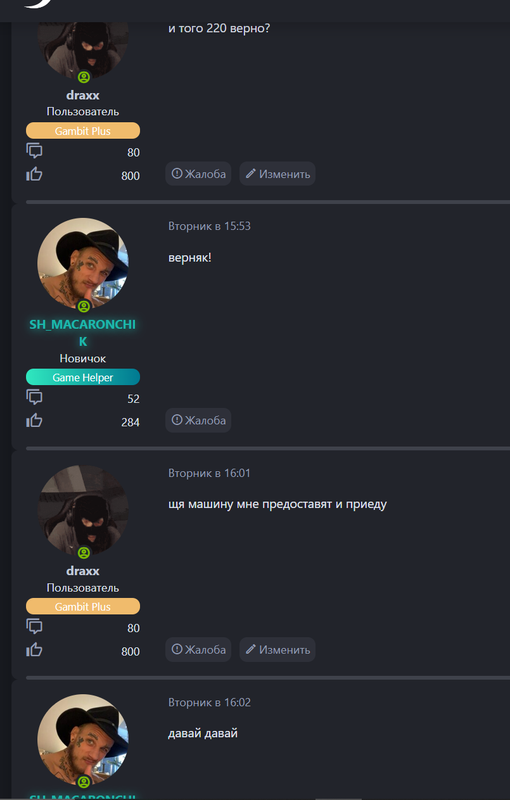The height and width of the screenshot is (800, 510).
Task: Report the 'верняк!' post with Жалоба
Action: (198, 420)
